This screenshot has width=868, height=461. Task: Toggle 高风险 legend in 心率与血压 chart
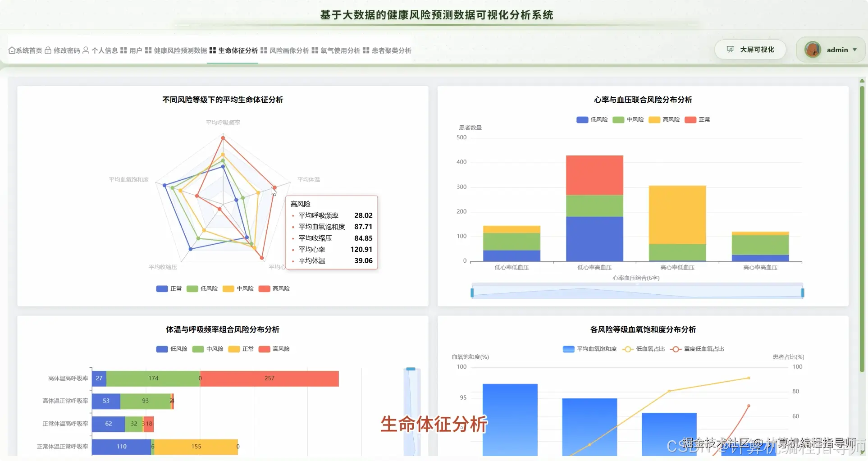[x=664, y=119]
